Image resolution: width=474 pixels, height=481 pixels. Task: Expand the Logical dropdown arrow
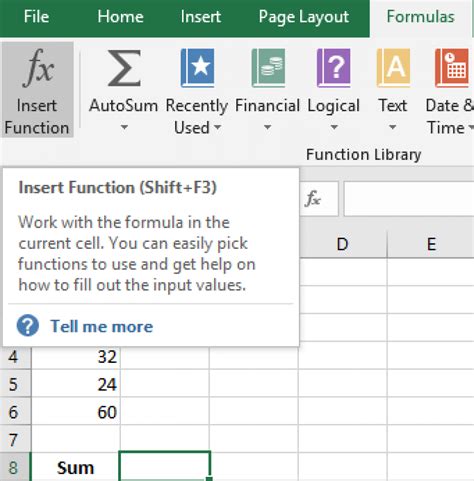coord(334,127)
